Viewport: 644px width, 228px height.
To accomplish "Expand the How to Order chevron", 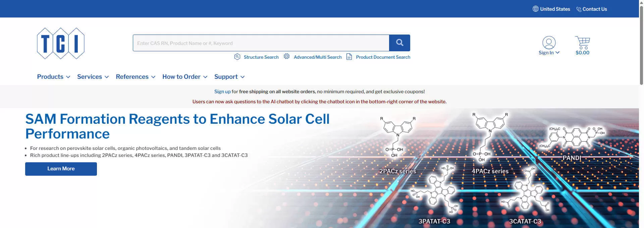I will (x=205, y=77).
